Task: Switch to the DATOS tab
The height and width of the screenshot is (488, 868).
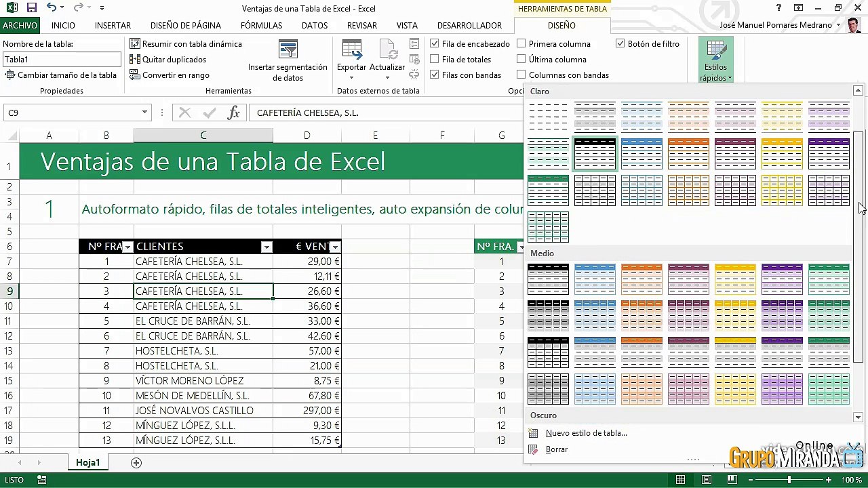Action: coord(315,26)
